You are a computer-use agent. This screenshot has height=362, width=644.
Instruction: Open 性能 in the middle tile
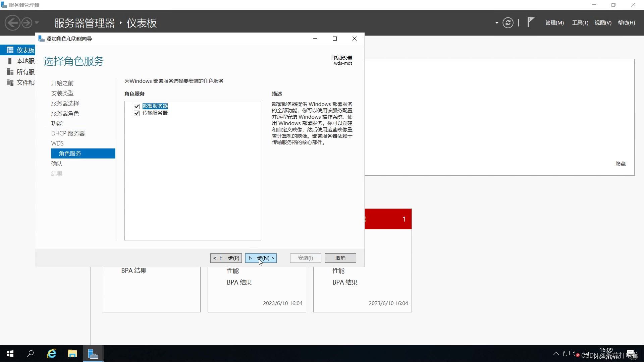(233, 270)
